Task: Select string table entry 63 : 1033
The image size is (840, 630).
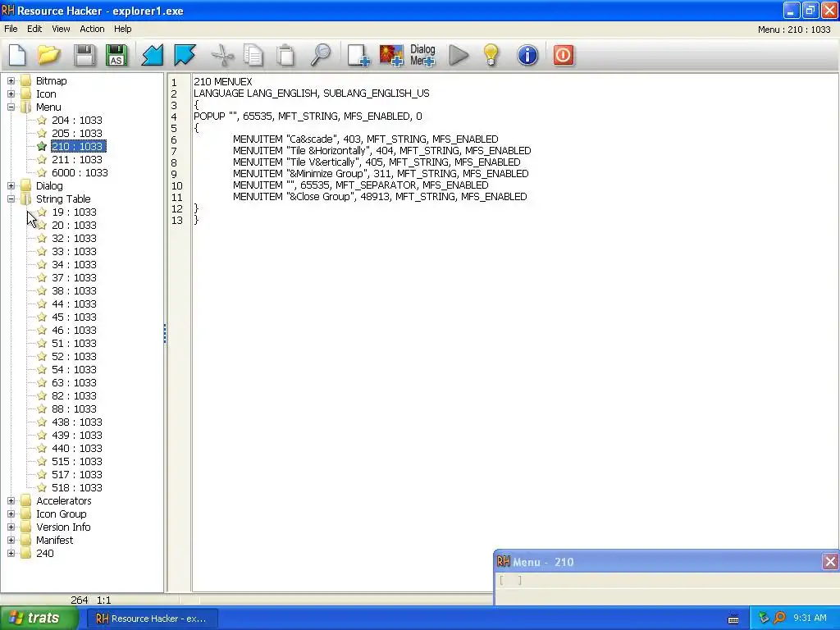Action: 74,382
